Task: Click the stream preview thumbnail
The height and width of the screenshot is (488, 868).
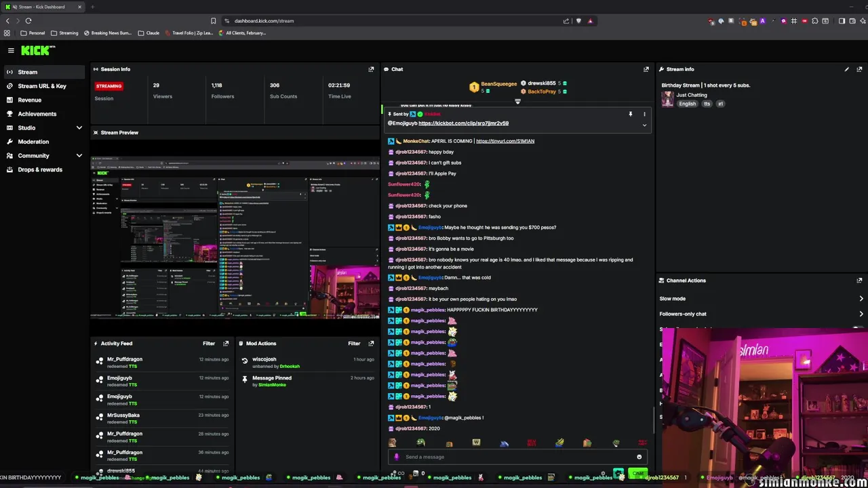Action: click(x=235, y=237)
